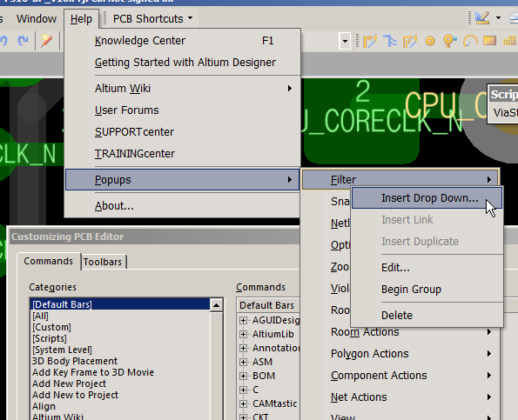Switch to the Toolbars tab

pos(103,262)
